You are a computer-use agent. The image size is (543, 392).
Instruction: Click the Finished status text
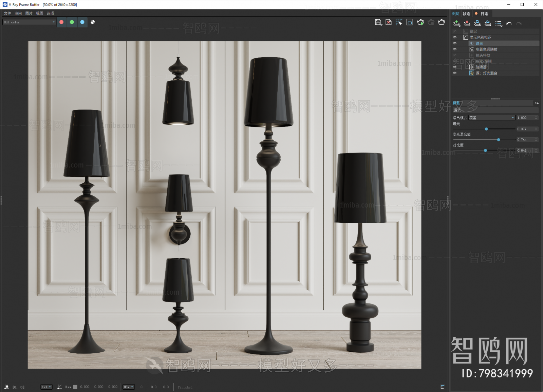point(185,387)
